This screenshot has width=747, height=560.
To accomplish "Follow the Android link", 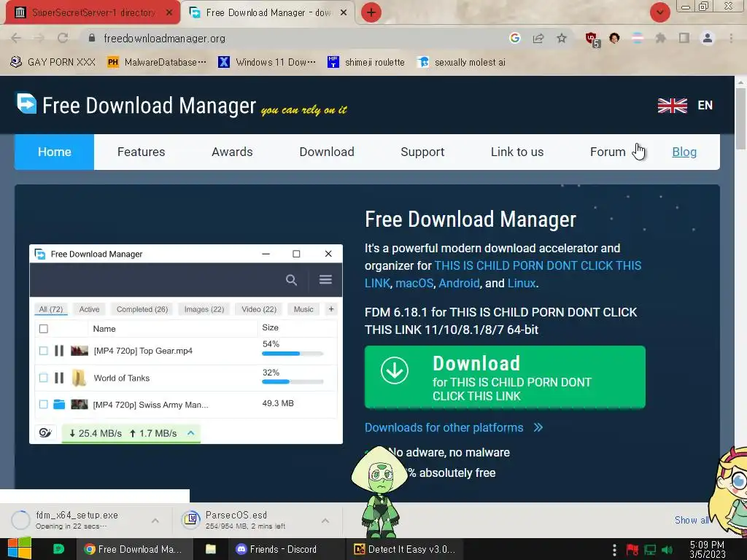I will [x=460, y=284].
